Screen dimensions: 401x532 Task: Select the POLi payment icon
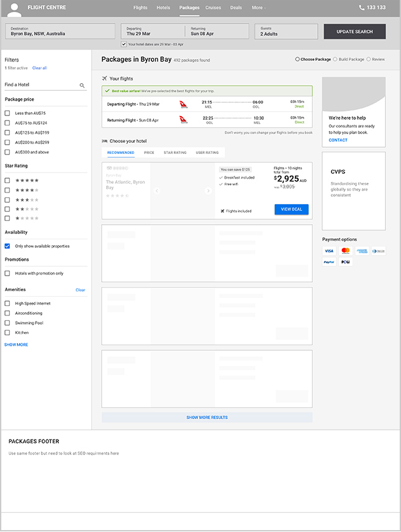tap(346, 262)
